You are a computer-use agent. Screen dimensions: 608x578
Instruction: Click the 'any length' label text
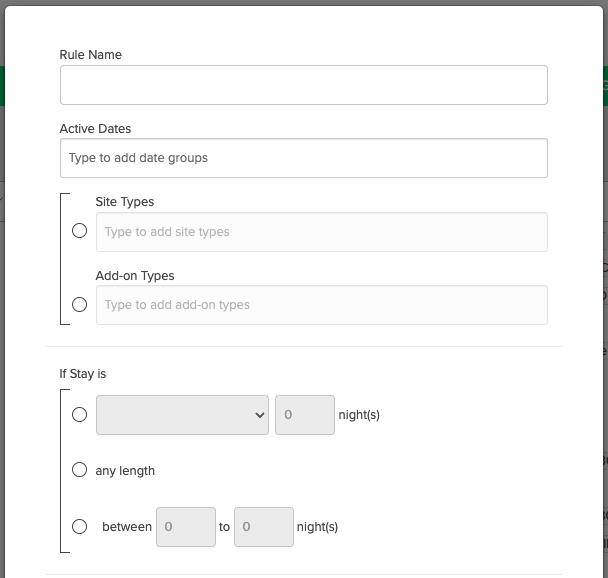click(125, 471)
